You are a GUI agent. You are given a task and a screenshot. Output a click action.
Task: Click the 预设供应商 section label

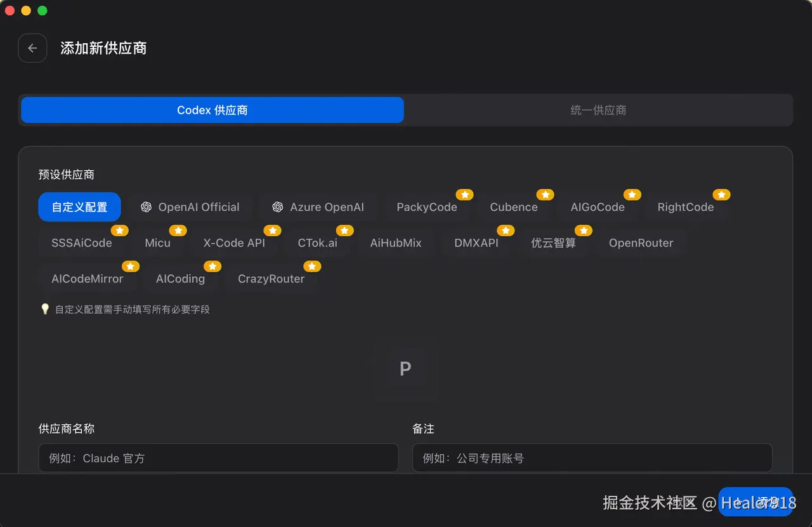coord(67,175)
